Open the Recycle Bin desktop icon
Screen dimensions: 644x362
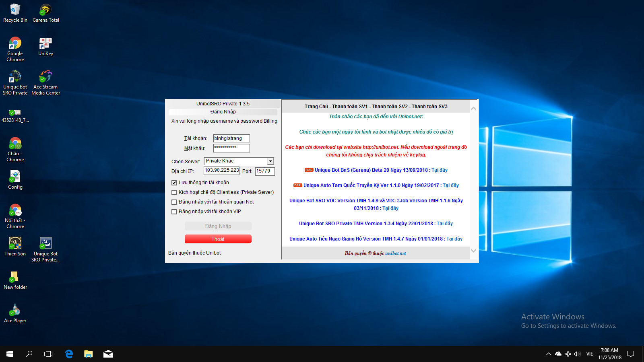[x=15, y=13]
